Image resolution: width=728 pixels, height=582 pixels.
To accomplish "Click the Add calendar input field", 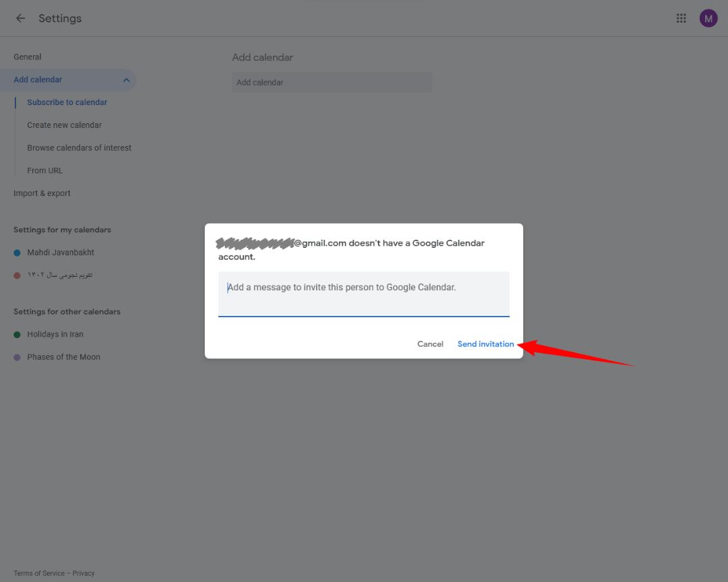I will click(x=332, y=83).
